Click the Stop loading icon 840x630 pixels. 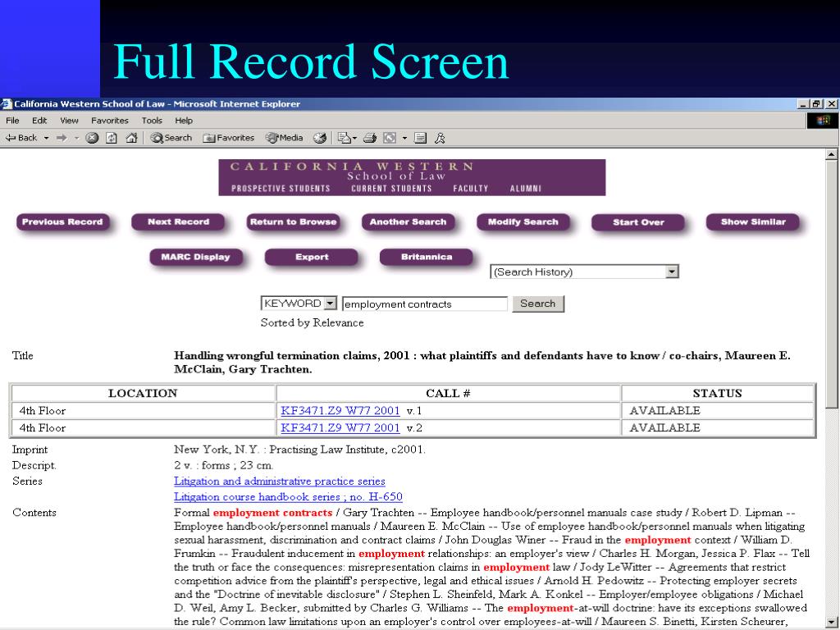pyautogui.click(x=92, y=138)
